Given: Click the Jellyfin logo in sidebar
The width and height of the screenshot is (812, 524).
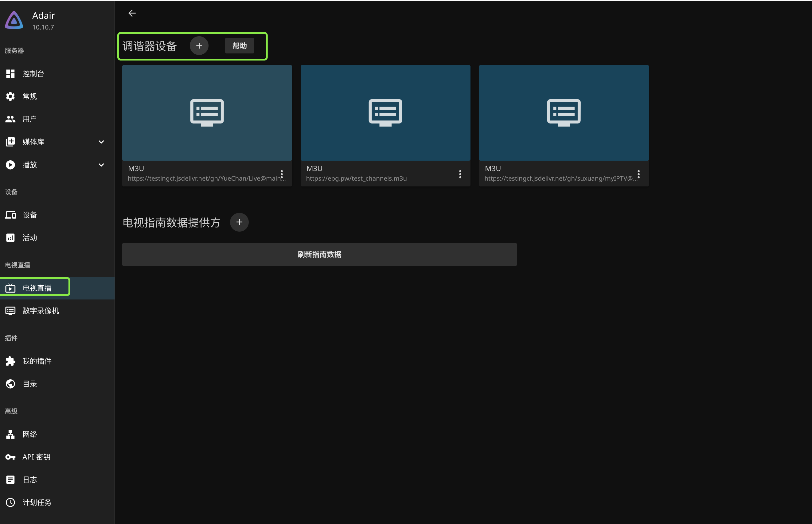Looking at the screenshot, I should click(14, 20).
